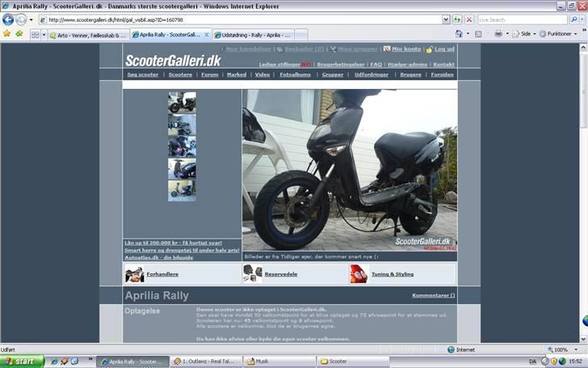Screen dimensions: 588x368
Task: Open the Funktioner tools menu
Action: (x=558, y=34)
